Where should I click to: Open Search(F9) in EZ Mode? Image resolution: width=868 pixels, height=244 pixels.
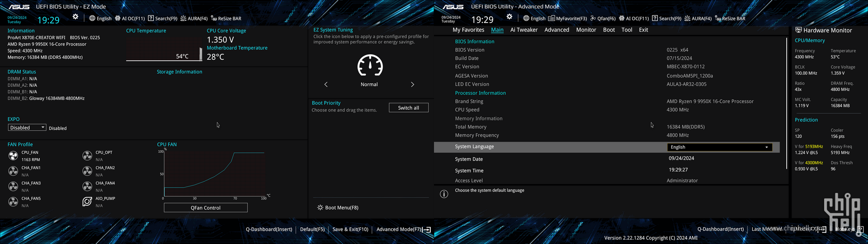(163, 19)
